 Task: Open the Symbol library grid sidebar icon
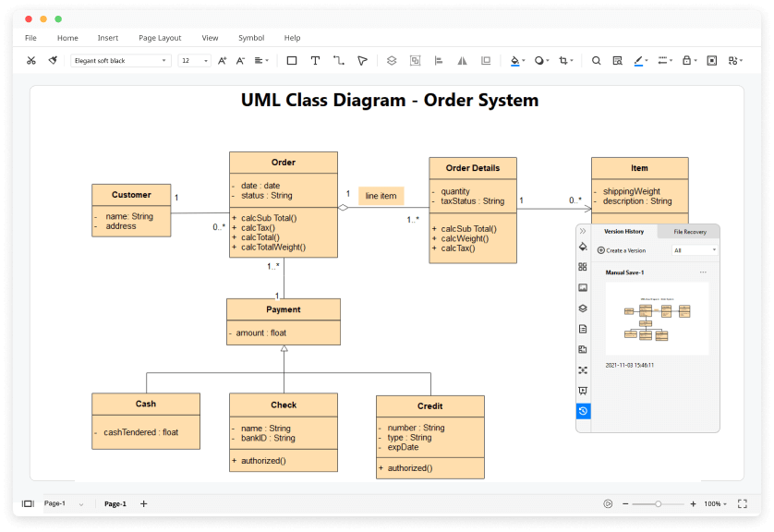coord(583,267)
